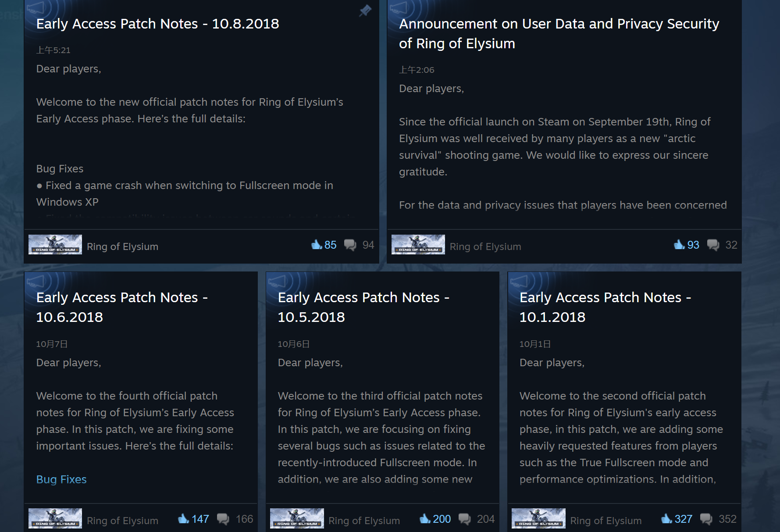
Task: Click the text 'Welcome to the third official patch notes'
Action: pyautogui.click(x=380, y=396)
